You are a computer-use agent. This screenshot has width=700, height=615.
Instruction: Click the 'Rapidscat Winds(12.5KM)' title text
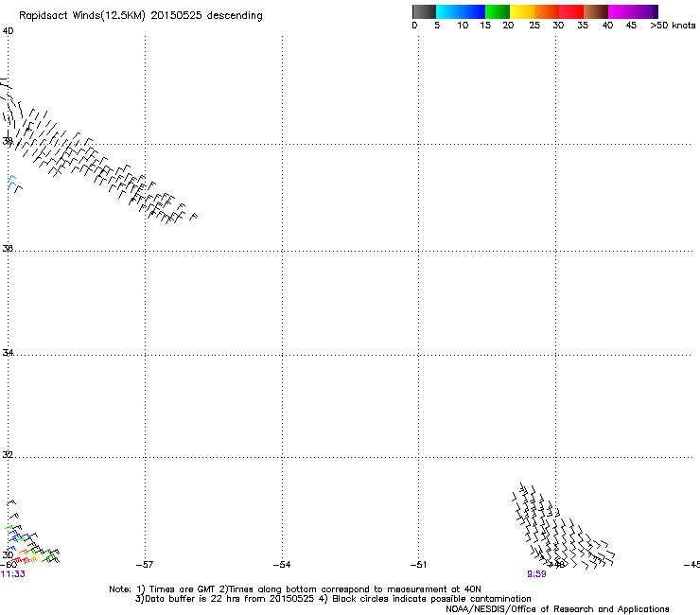[82, 16]
